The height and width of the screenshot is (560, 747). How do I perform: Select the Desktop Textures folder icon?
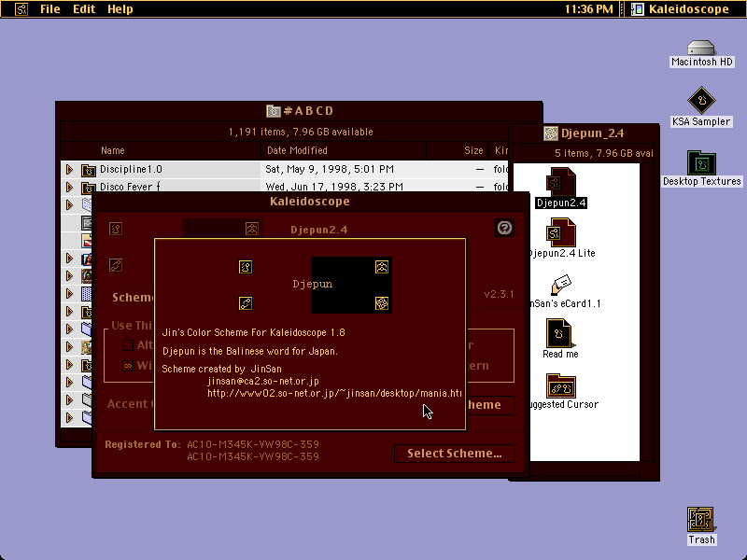click(701, 163)
